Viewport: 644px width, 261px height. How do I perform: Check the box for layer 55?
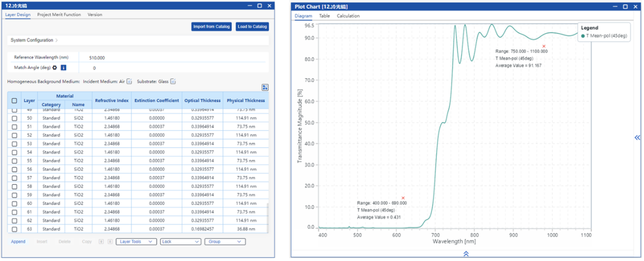coord(14,160)
